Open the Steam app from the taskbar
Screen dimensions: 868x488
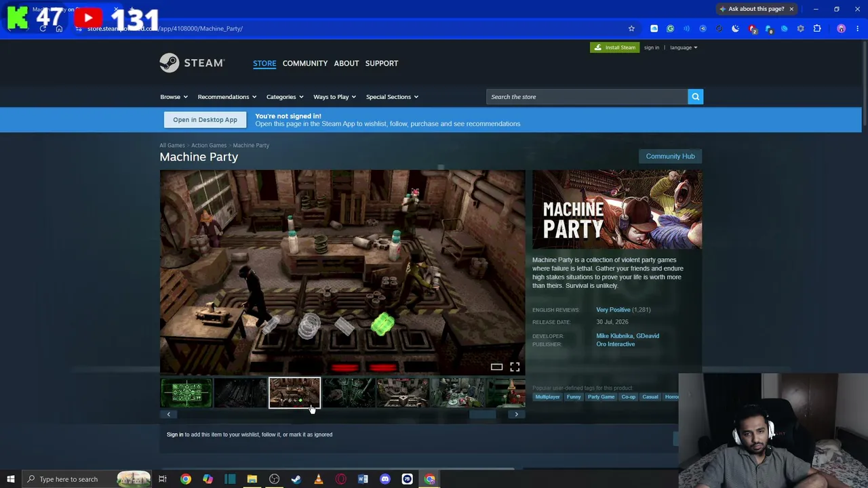coord(296,479)
